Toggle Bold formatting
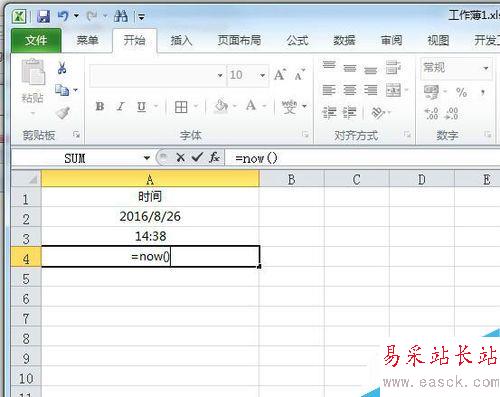The height and width of the screenshot is (397, 500). [x=100, y=107]
